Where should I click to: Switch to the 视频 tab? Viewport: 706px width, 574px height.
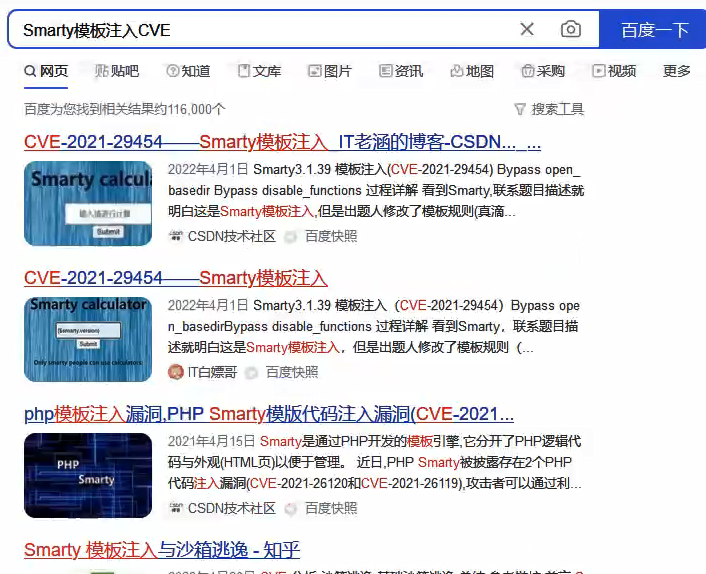pos(614,71)
